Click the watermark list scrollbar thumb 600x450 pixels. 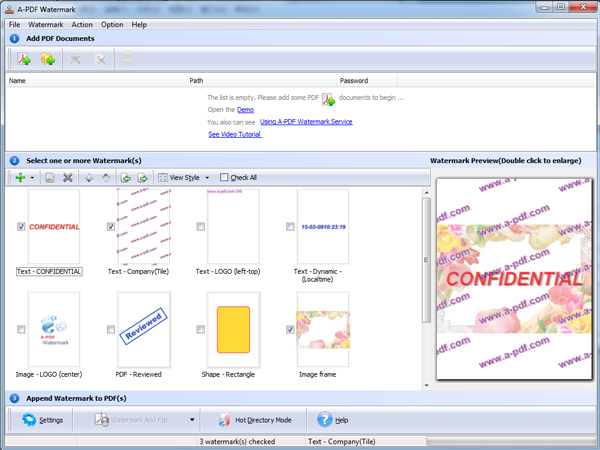coord(427,260)
